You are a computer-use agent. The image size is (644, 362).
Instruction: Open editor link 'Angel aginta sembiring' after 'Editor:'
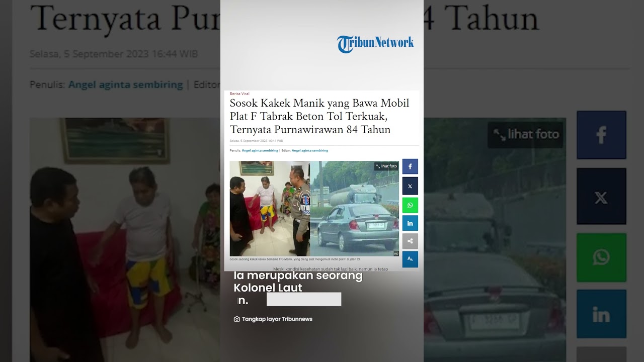310,150
